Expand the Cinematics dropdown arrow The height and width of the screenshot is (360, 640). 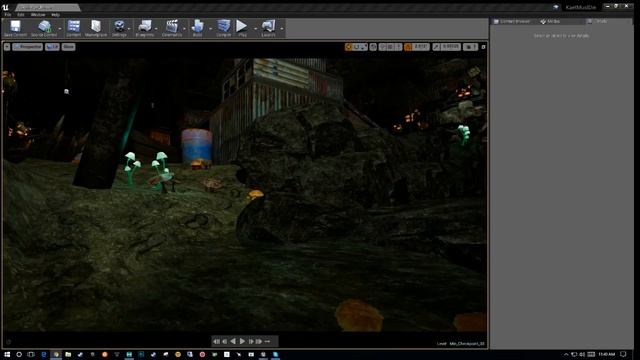(x=184, y=29)
